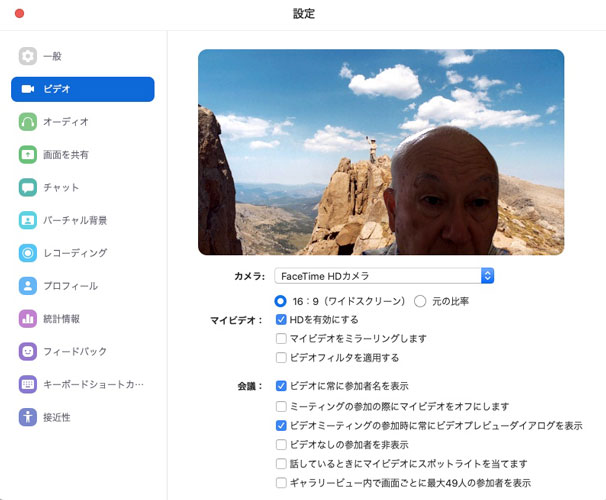This screenshot has height=500, width=606.
Task: Go to 画面を共有 settings
Action: (66, 155)
